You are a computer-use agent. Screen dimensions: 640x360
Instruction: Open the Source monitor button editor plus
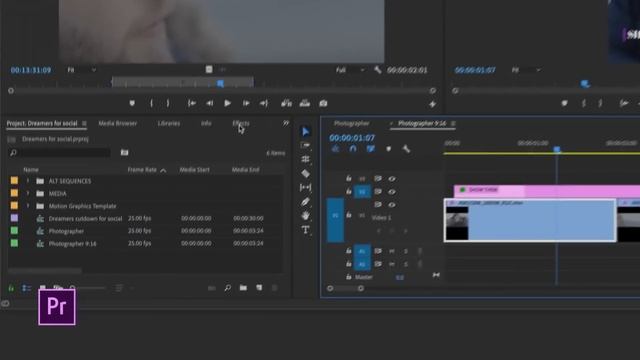(432, 104)
